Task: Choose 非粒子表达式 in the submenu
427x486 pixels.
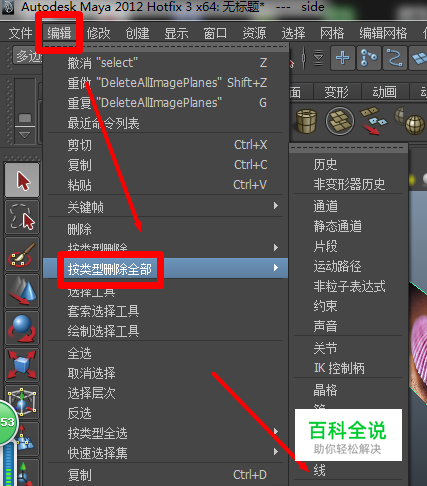Action: click(349, 286)
